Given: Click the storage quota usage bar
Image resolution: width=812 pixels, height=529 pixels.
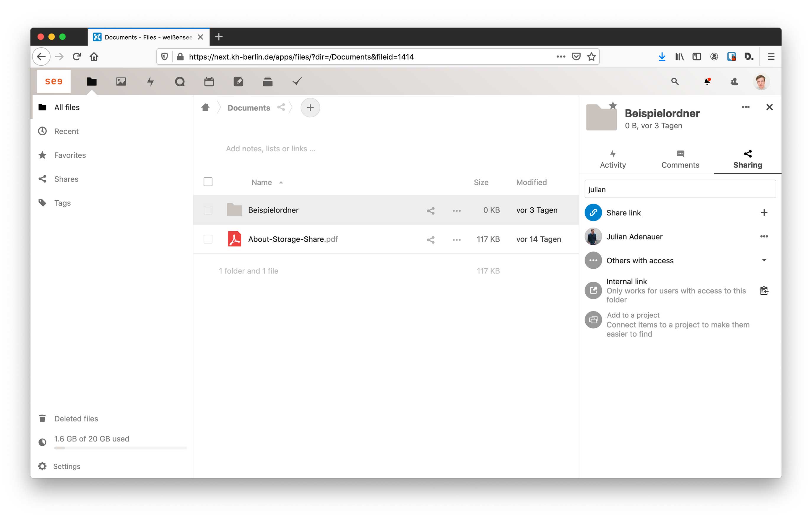Looking at the screenshot, I should point(120,448).
